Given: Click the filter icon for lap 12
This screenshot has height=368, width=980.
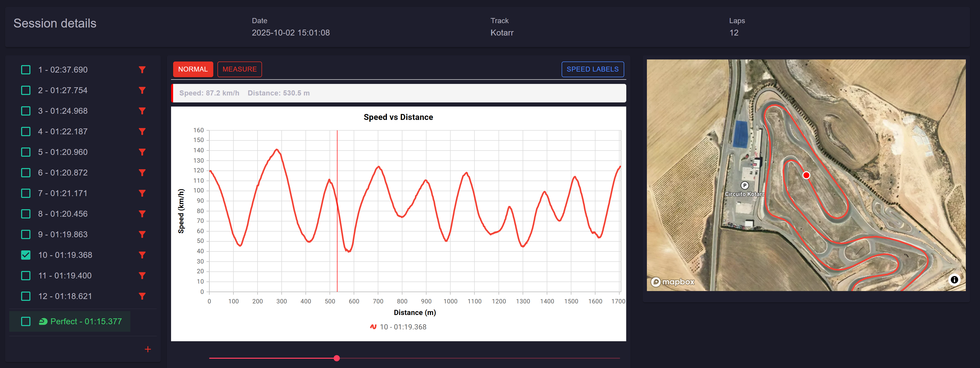Looking at the screenshot, I should pyautogui.click(x=142, y=296).
